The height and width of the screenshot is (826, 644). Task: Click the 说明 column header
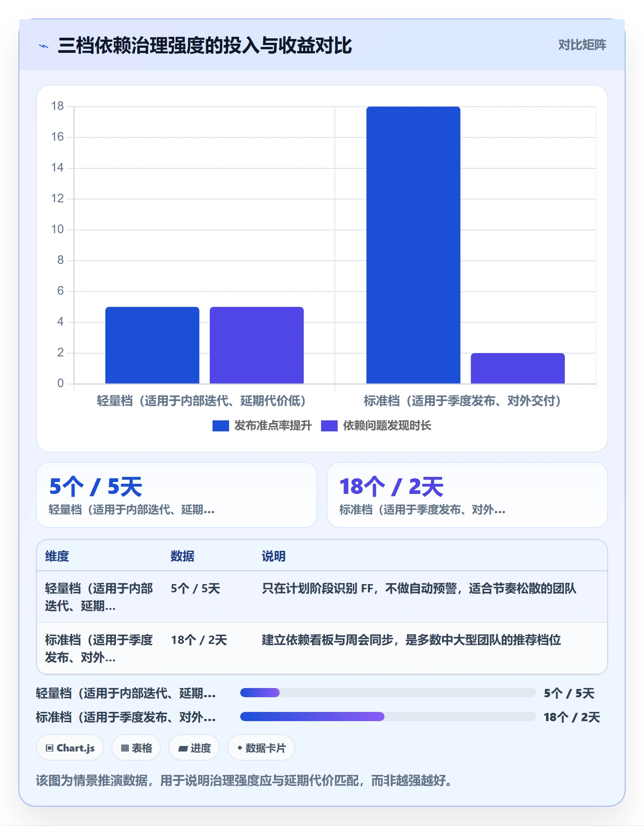(x=274, y=556)
